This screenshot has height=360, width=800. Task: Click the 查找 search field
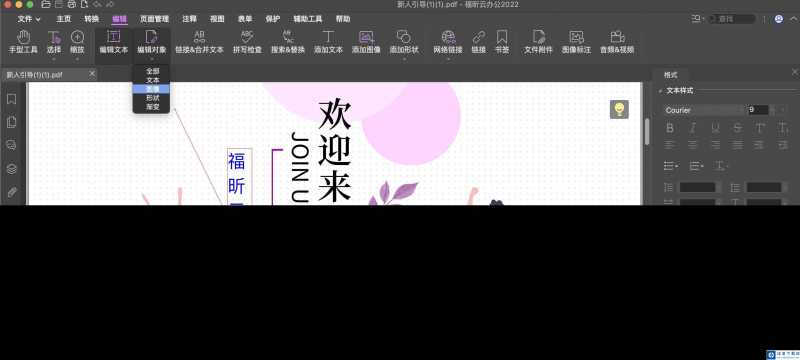pos(732,19)
